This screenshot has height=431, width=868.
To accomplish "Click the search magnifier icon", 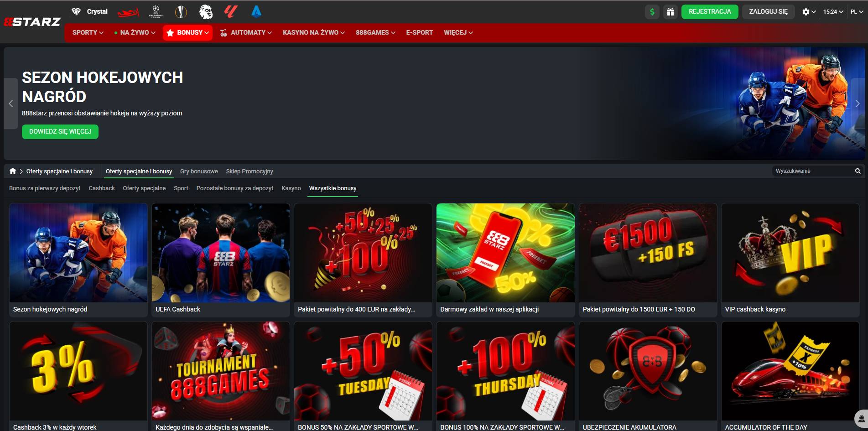I will pos(858,171).
